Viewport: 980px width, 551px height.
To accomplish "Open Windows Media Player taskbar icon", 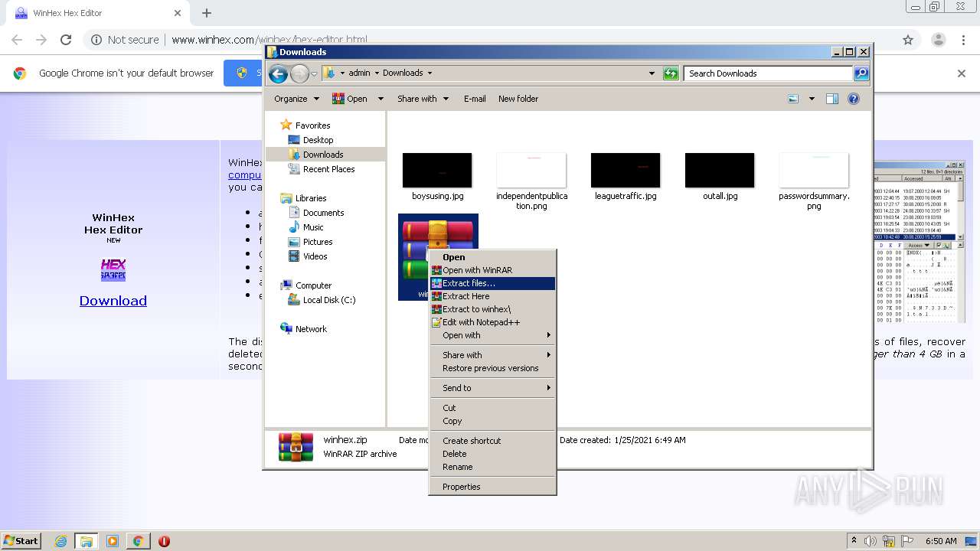I will (112, 541).
